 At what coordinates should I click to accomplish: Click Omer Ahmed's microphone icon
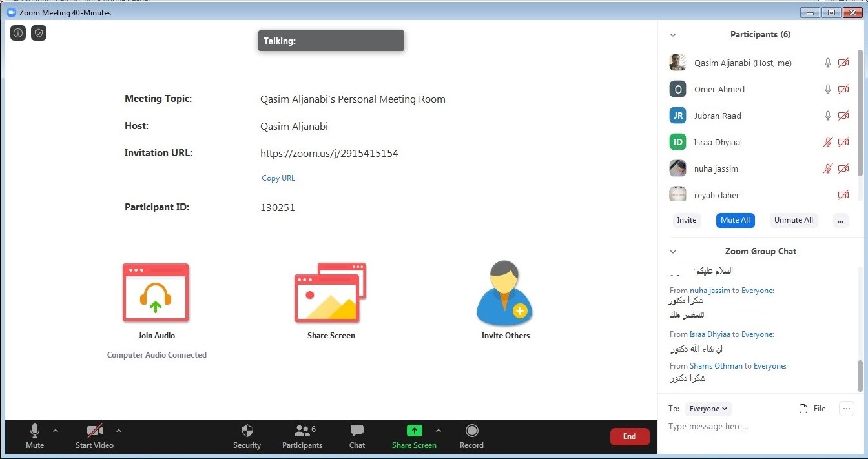[827, 89]
